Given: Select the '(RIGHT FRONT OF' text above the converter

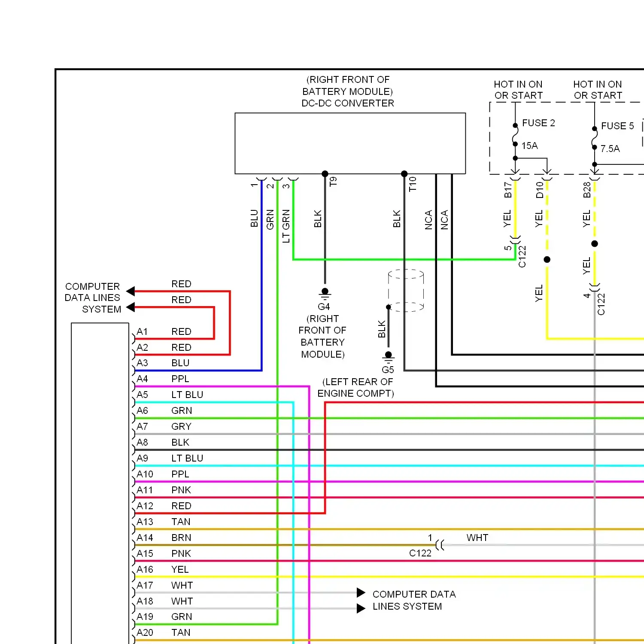Looking at the screenshot, I should [x=348, y=80].
